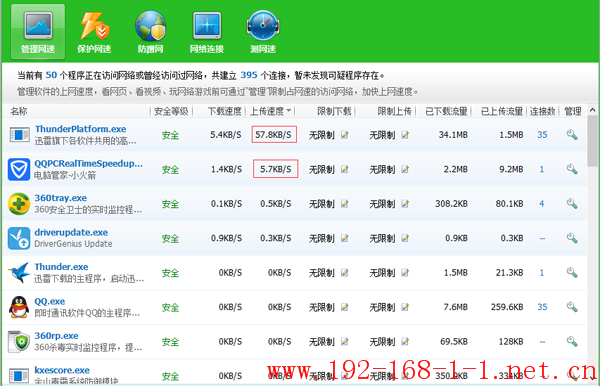
Task: Open 360rp.exe process name link
Action: 56,336
